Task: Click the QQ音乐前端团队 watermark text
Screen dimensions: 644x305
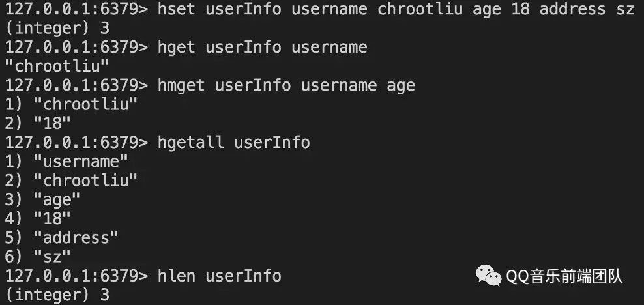Action: 564,276
